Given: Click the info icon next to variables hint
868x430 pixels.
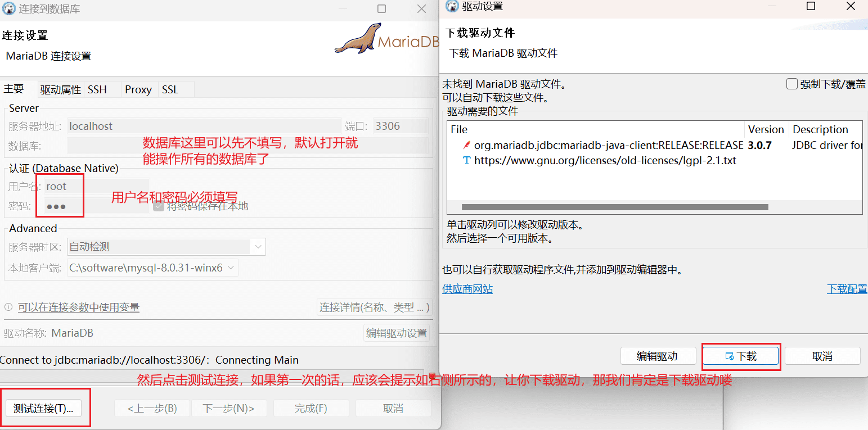Looking at the screenshot, I should pos(8,307).
